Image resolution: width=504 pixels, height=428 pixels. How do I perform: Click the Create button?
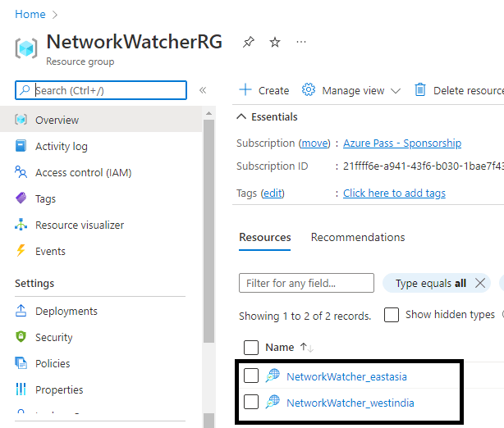264,90
